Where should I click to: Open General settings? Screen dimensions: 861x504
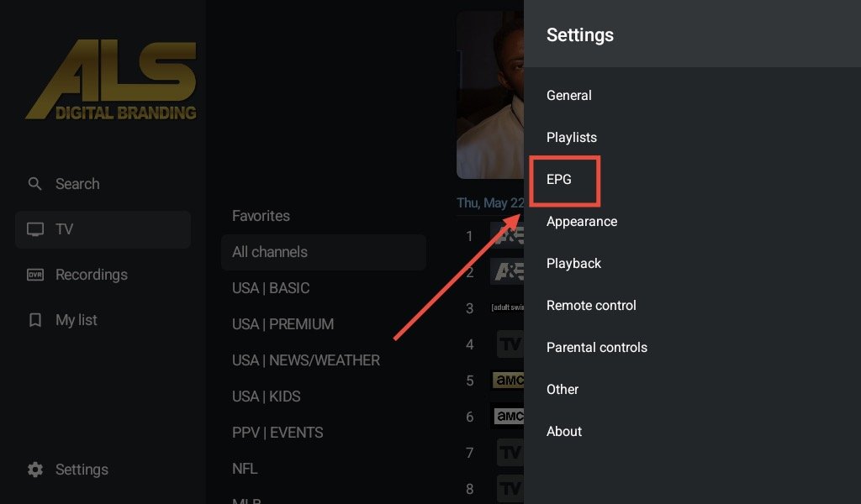pos(569,96)
